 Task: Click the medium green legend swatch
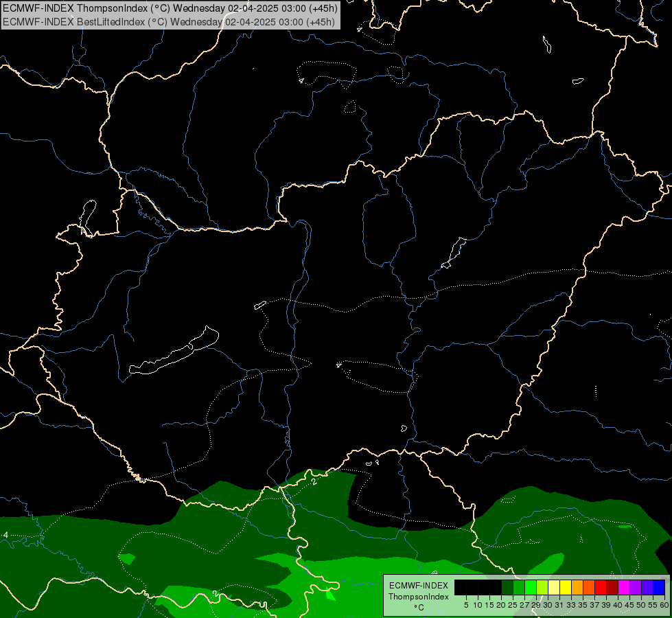coord(519,587)
